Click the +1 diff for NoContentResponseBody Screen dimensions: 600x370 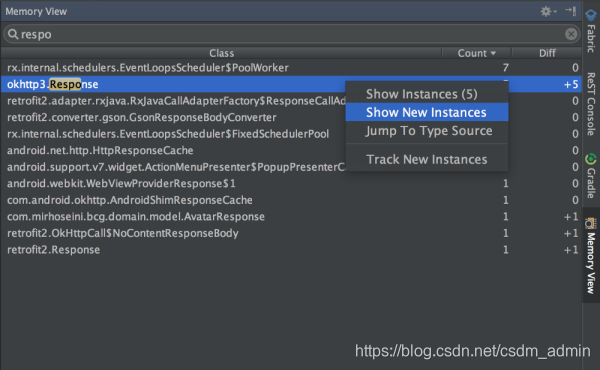pyautogui.click(x=571, y=233)
